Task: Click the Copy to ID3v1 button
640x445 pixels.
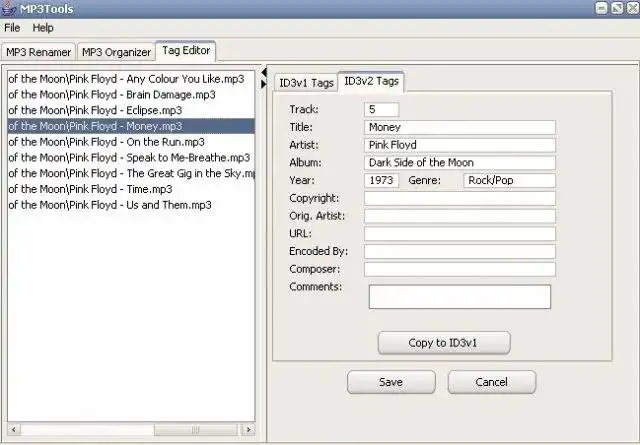Action: click(x=444, y=343)
